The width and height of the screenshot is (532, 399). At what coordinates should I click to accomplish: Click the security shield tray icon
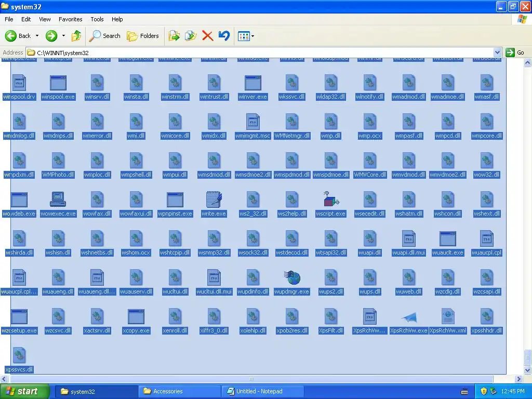tap(484, 391)
